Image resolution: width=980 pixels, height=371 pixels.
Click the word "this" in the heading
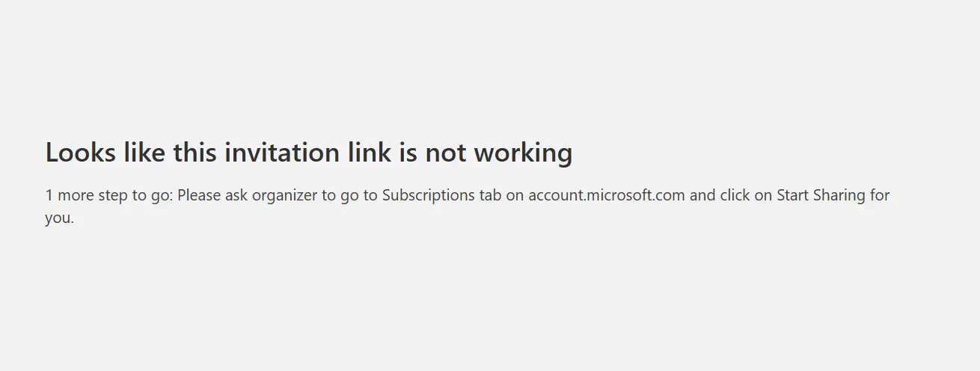[x=195, y=153]
